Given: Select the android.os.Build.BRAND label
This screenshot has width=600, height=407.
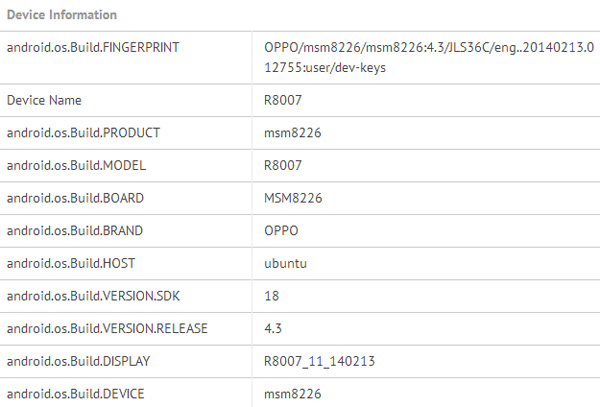Looking at the screenshot, I should click(77, 231).
